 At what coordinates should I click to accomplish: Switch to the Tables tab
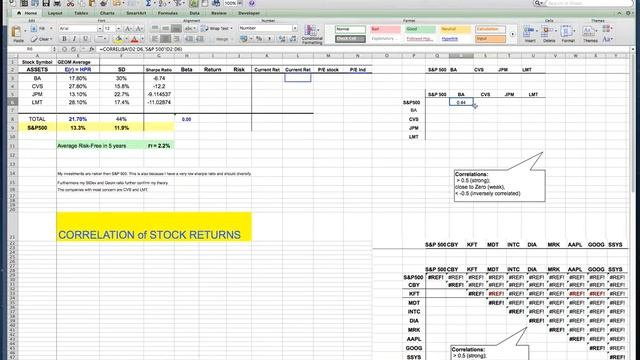click(x=81, y=13)
